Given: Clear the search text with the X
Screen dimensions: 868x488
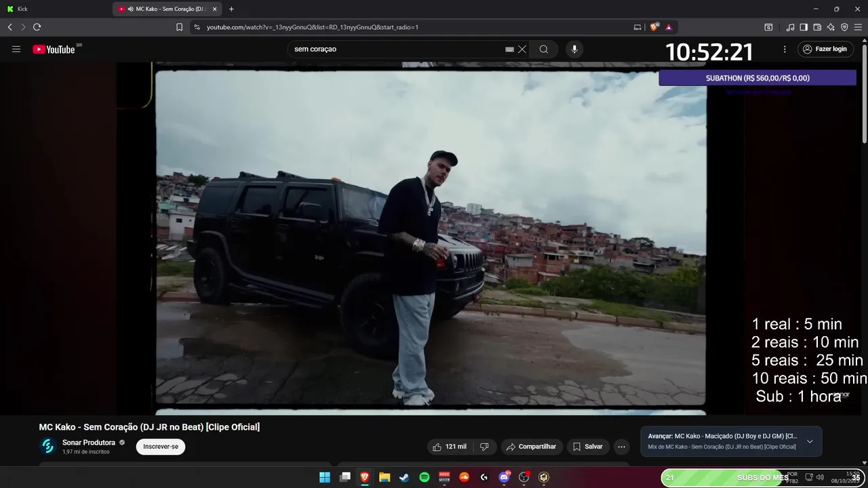Looking at the screenshot, I should click(x=522, y=49).
